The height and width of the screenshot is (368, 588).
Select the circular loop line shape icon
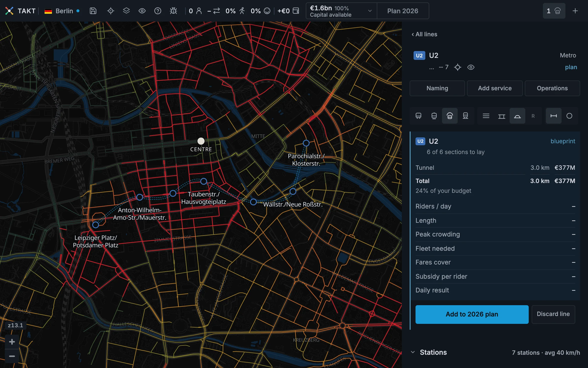(569, 116)
